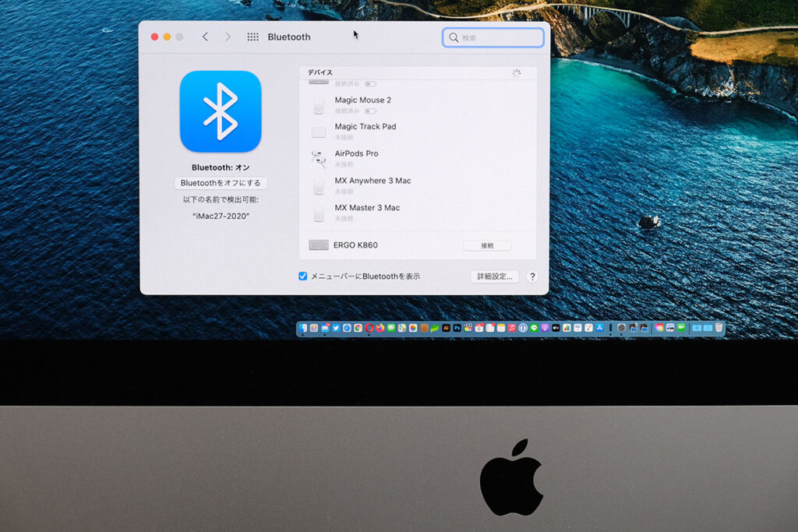
Task: Launch Safari from the Dock
Action: (x=347, y=328)
